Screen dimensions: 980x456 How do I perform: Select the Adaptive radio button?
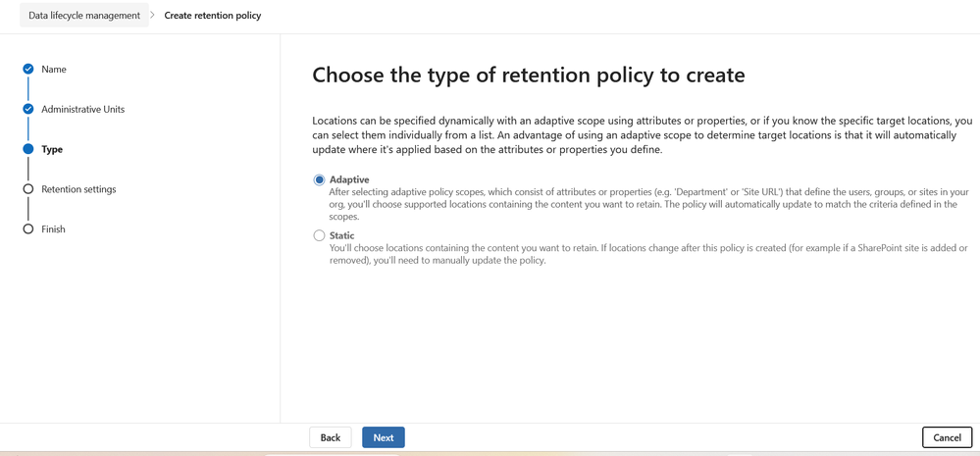pyautogui.click(x=320, y=179)
